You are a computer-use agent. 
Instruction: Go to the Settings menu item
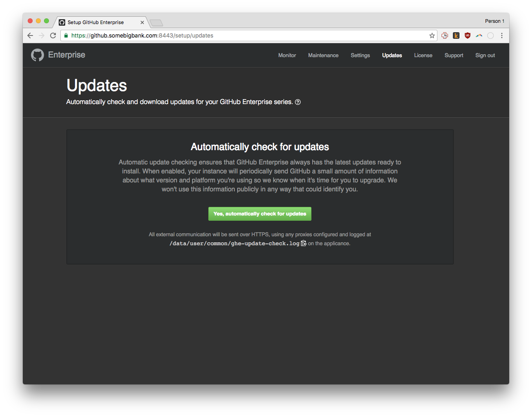[360, 55]
